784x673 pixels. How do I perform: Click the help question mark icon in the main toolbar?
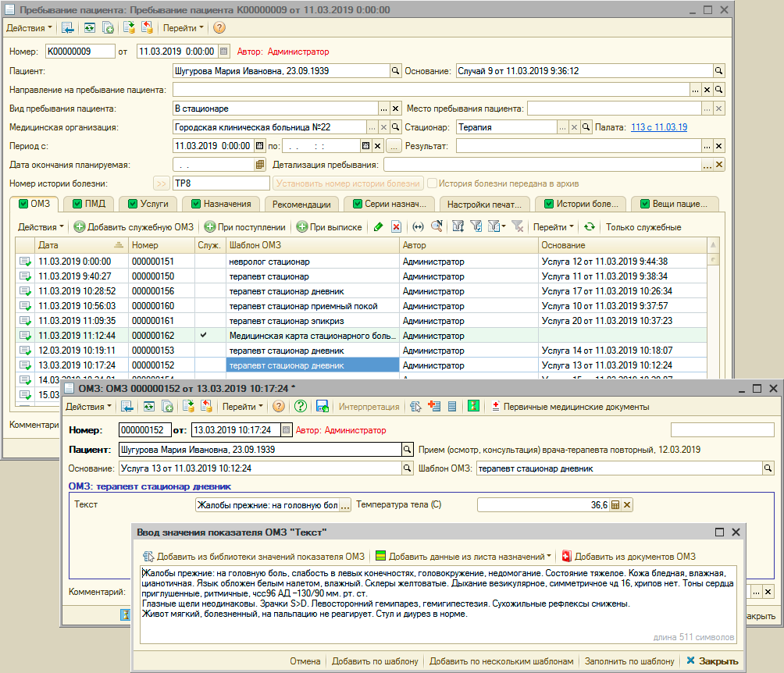[219, 28]
